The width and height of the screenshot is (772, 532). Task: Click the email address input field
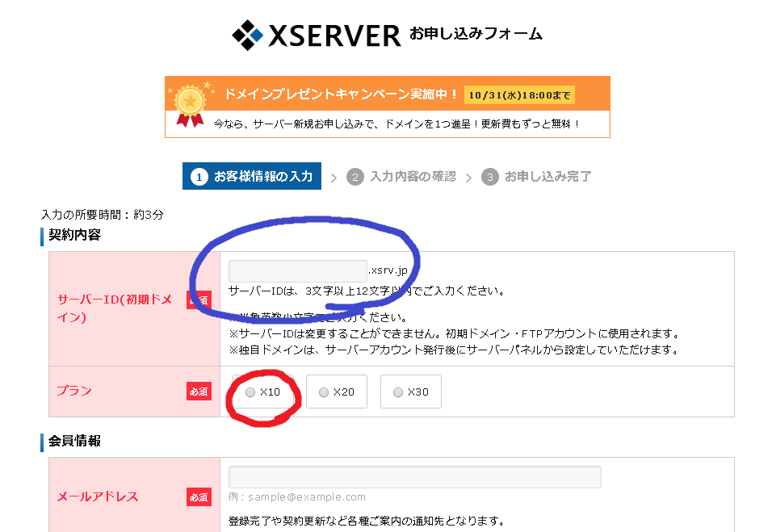(x=415, y=477)
